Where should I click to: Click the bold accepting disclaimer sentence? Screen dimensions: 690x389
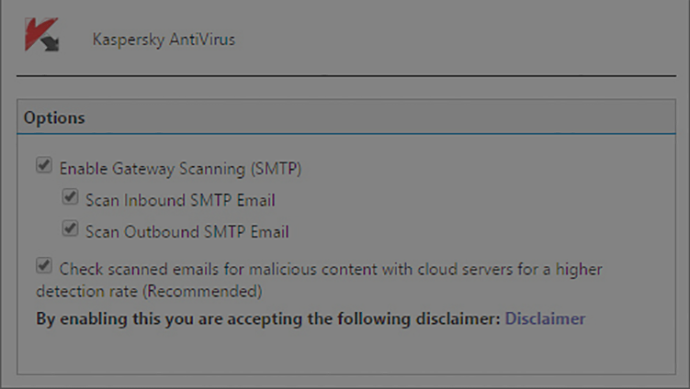pos(268,319)
